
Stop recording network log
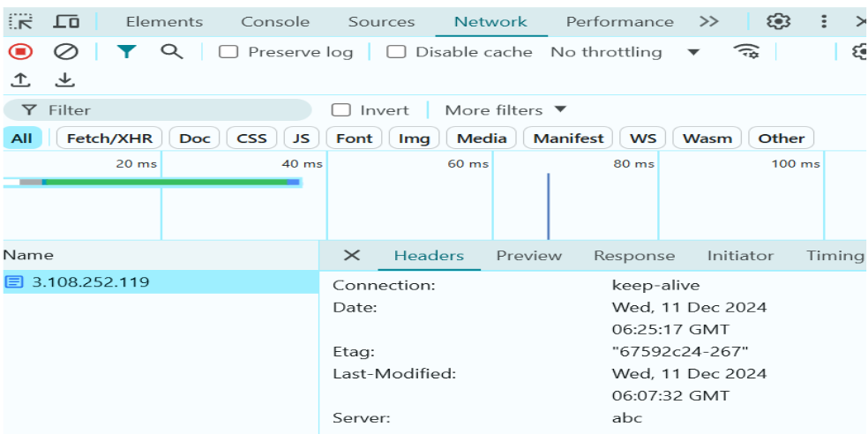(x=21, y=52)
